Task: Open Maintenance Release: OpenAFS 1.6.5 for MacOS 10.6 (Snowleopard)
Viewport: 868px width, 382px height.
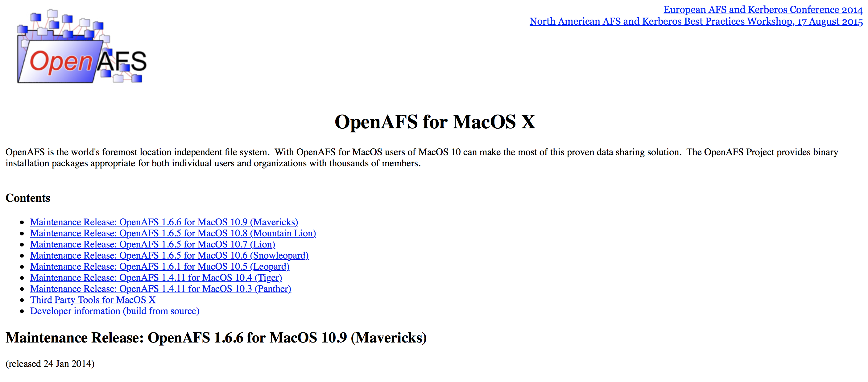Action: click(169, 255)
